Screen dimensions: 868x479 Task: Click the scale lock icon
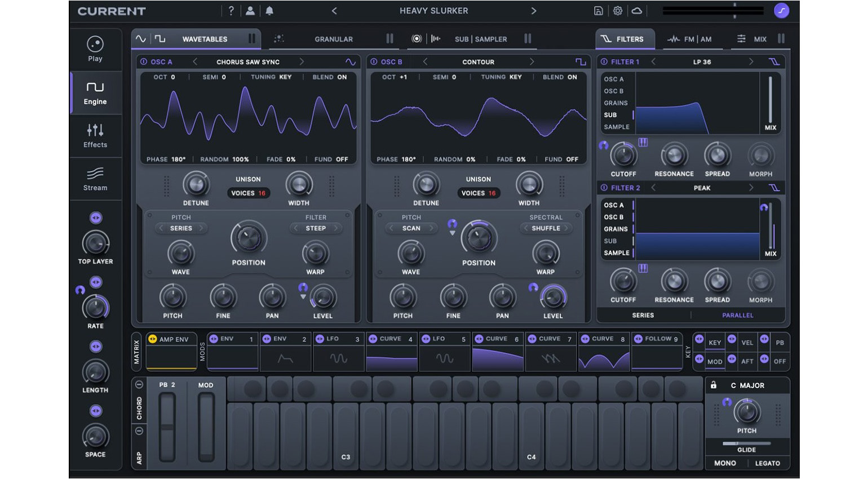714,385
